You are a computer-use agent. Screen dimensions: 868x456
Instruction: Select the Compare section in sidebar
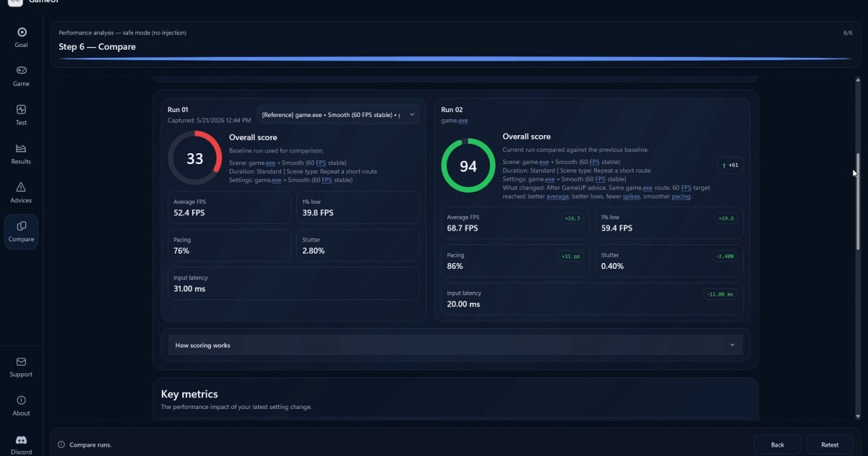pyautogui.click(x=22, y=232)
